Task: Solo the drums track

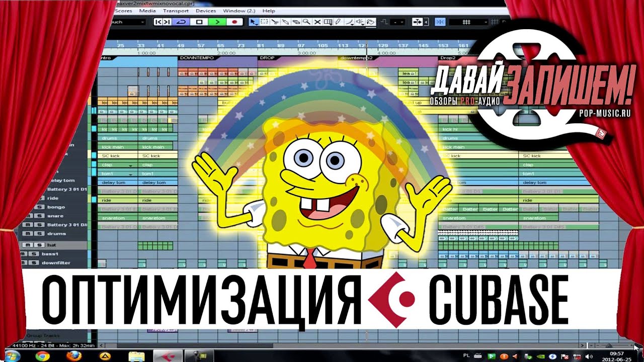Action: pyautogui.click(x=39, y=234)
